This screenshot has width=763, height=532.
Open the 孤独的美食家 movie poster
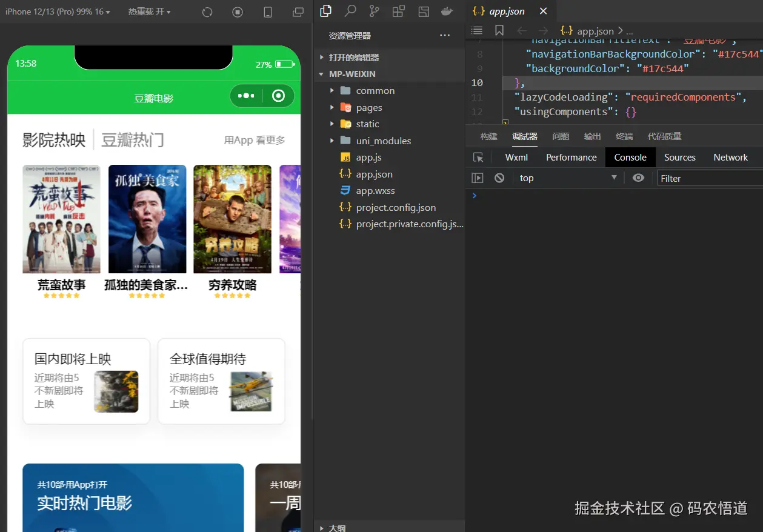[x=147, y=219]
